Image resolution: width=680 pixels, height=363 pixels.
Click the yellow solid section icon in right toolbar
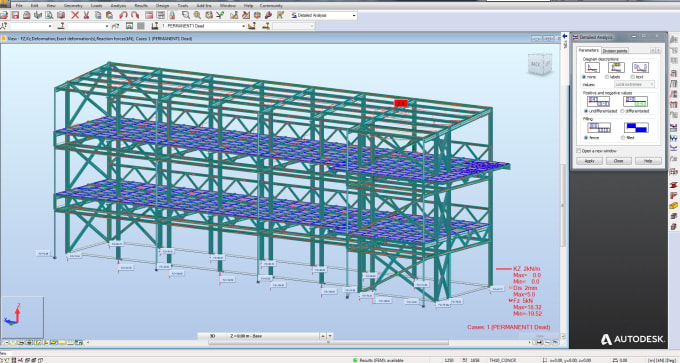click(673, 206)
